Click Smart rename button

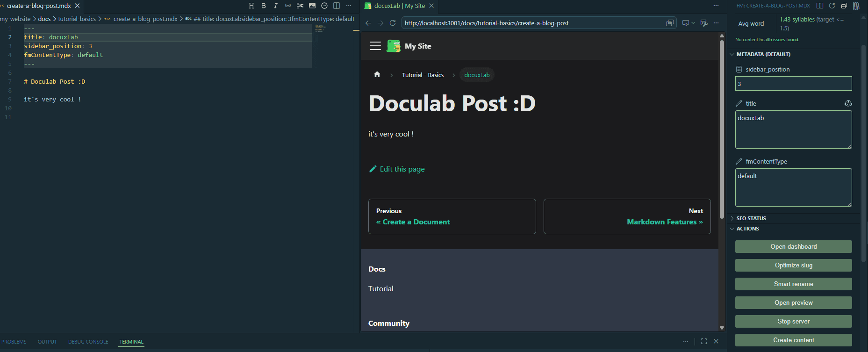point(794,284)
